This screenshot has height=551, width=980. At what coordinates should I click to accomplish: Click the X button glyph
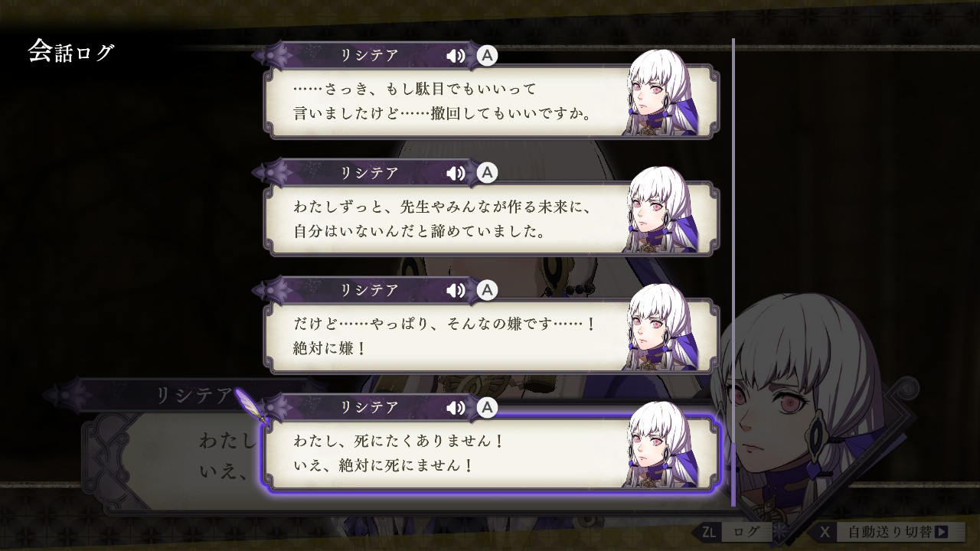pos(825,532)
